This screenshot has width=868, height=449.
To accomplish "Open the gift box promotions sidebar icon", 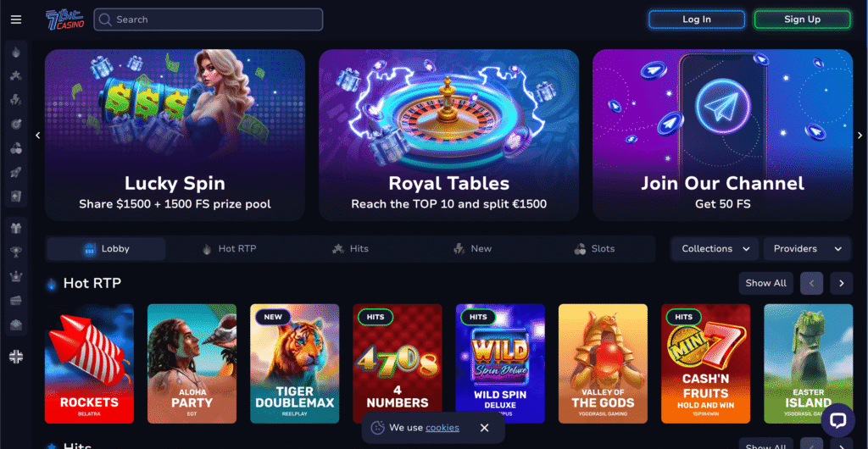I will pyautogui.click(x=16, y=229).
